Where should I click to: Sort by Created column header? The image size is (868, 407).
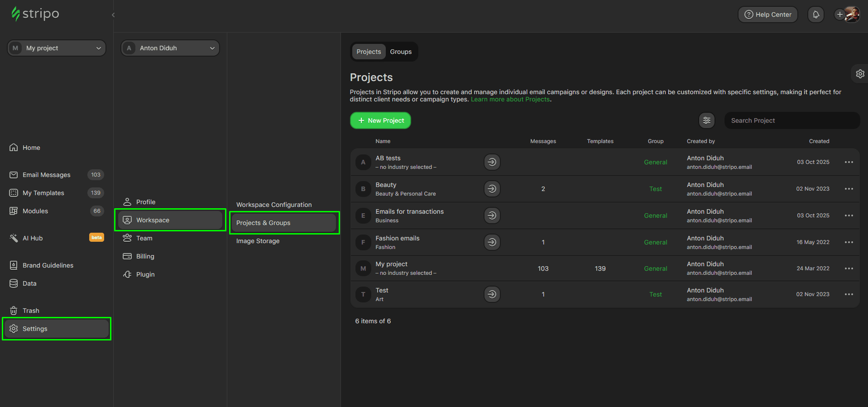point(819,141)
